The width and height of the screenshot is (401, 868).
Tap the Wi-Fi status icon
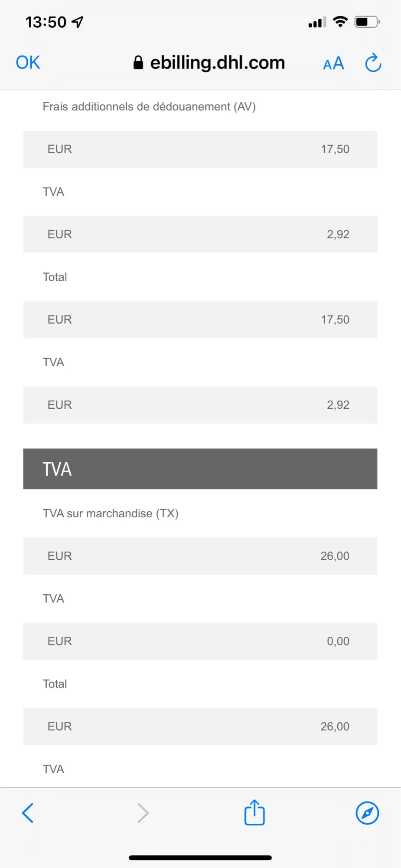point(340,21)
